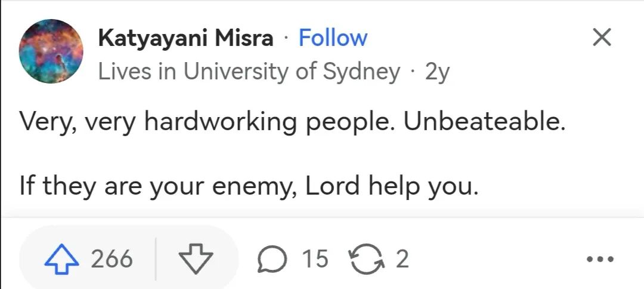This screenshot has height=289, width=644.
Task: Click the share count number 2
Action: click(x=402, y=260)
